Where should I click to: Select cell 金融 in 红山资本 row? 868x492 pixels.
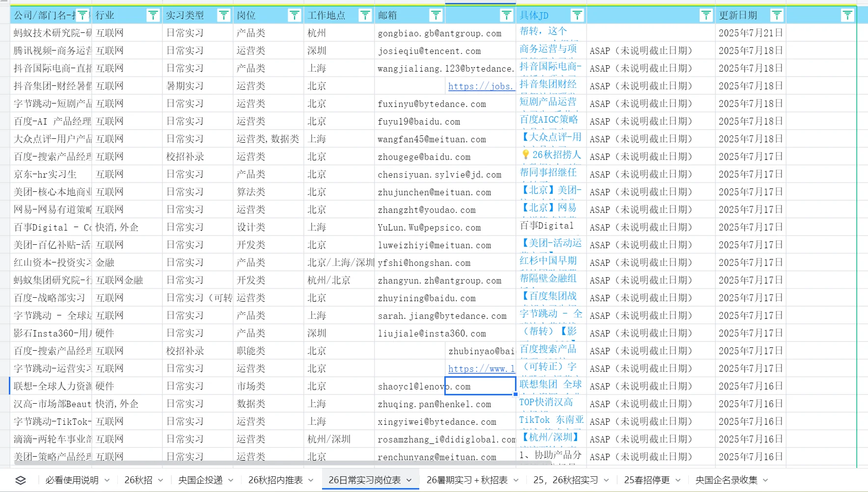127,263
